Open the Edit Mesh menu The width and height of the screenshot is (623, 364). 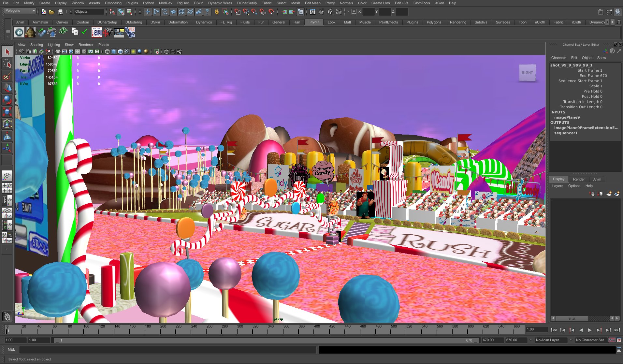pos(312,3)
